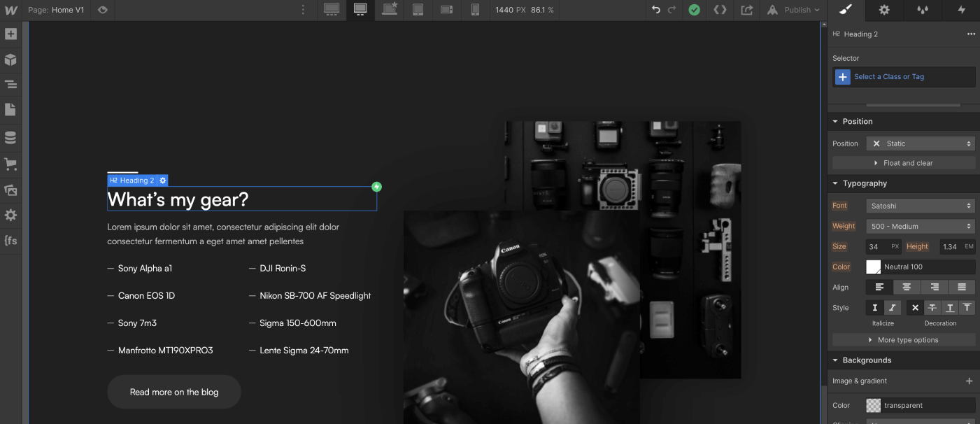
Task: Expand More type options
Action: pyautogui.click(x=904, y=340)
